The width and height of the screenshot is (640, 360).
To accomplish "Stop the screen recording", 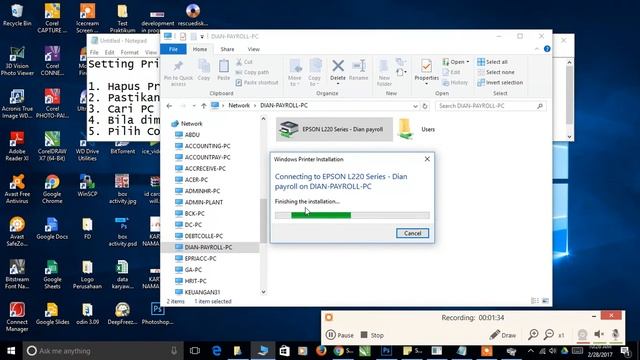I will (372, 335).
